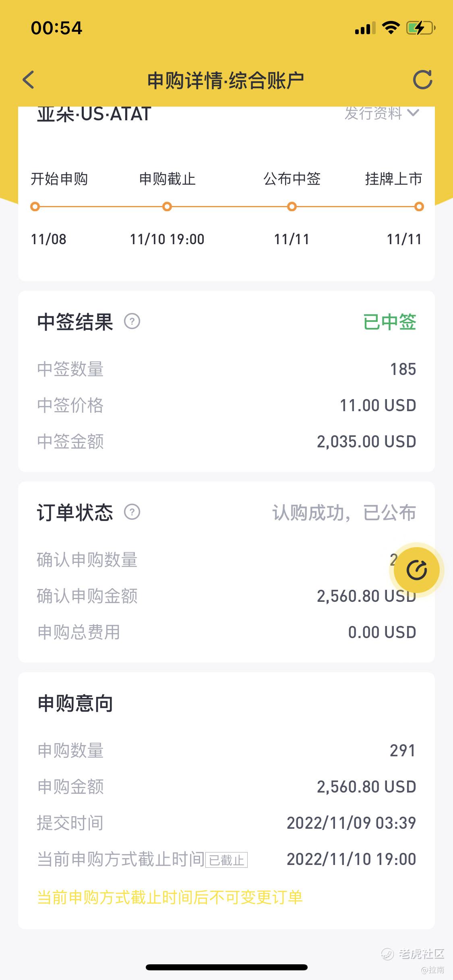The image size is (453, 980).
Task: Tap the home indicator bar at bottom
Action: pos(226,967)
